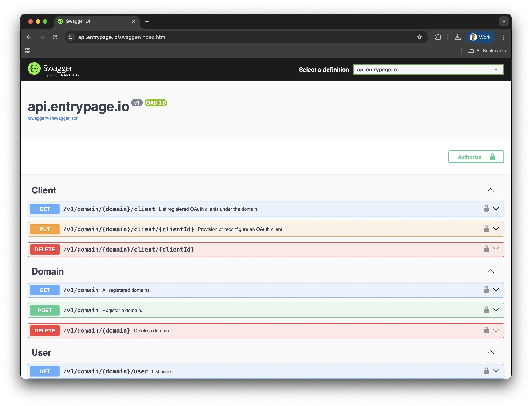Click the 'Register a domain.' description
532x406 pixels.
pos(122,310)
